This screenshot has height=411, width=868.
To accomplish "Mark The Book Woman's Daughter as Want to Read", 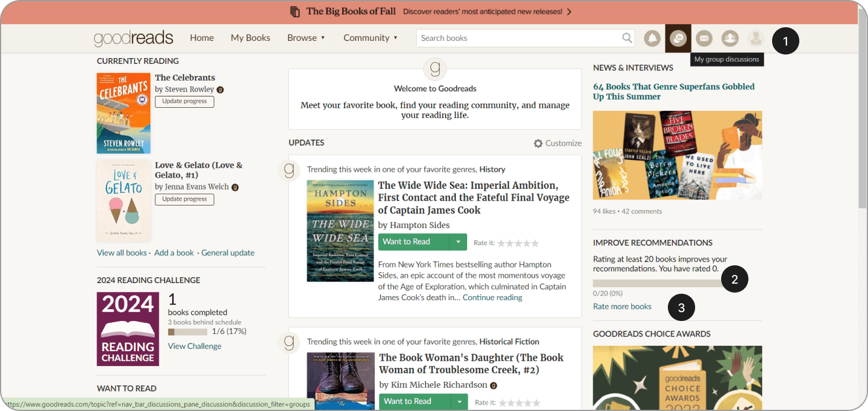I will coord(414,402).
